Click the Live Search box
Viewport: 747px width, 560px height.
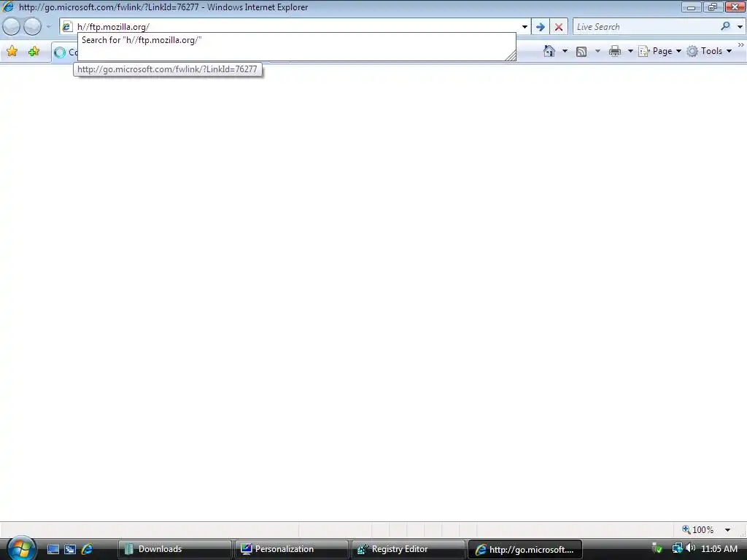[x=646, y=27]
